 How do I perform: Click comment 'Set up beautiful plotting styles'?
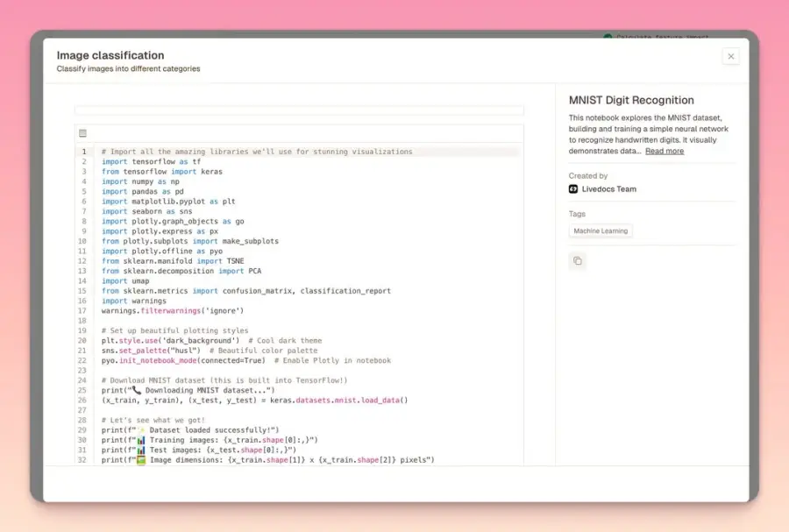[x=175, y=330]
